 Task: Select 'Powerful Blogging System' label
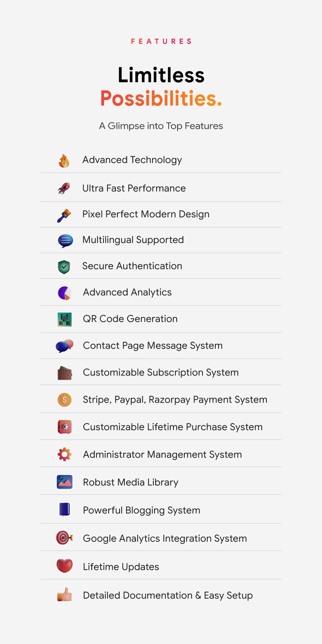(141, 510)
